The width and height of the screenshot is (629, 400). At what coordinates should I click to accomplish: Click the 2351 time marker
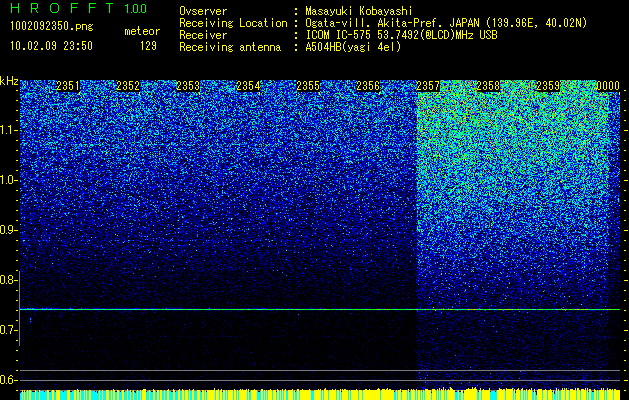[x=68, y=86]
